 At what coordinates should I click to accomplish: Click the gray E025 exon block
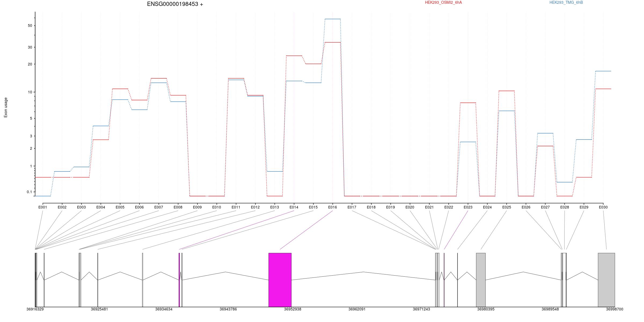(481, 280)
